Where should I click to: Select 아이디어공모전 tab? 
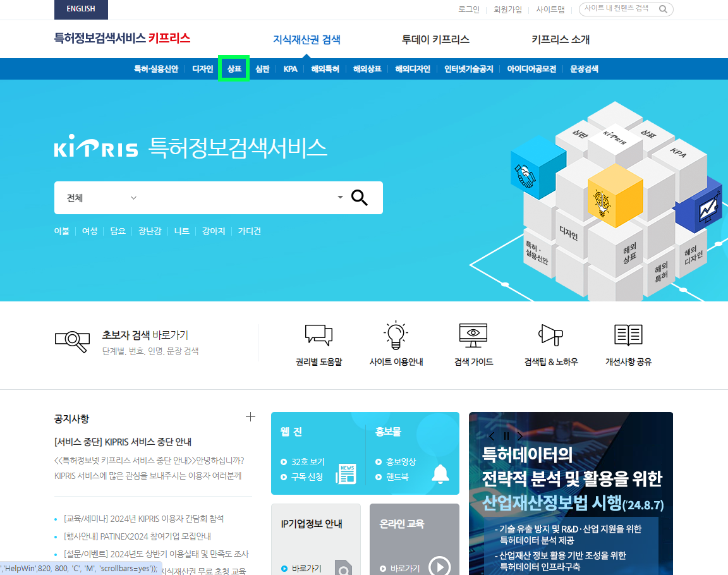click(531, 69)
